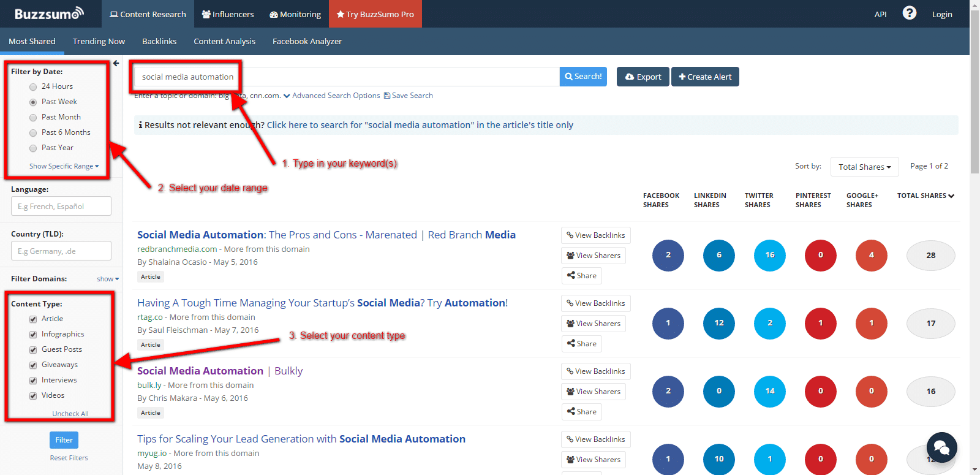Image resolution: width=980 pixels, height=475 pixels.
Task: Select the Past Year date filter
Action: click(33, 148)
